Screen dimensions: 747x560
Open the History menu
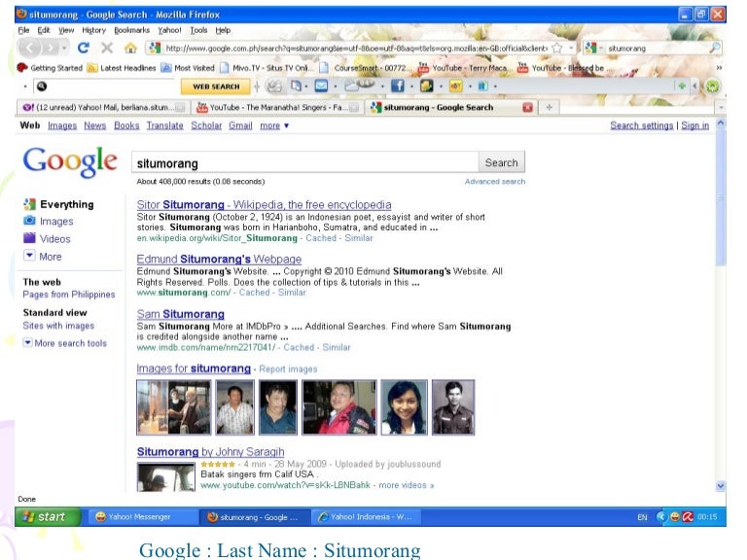pos(93,30)
